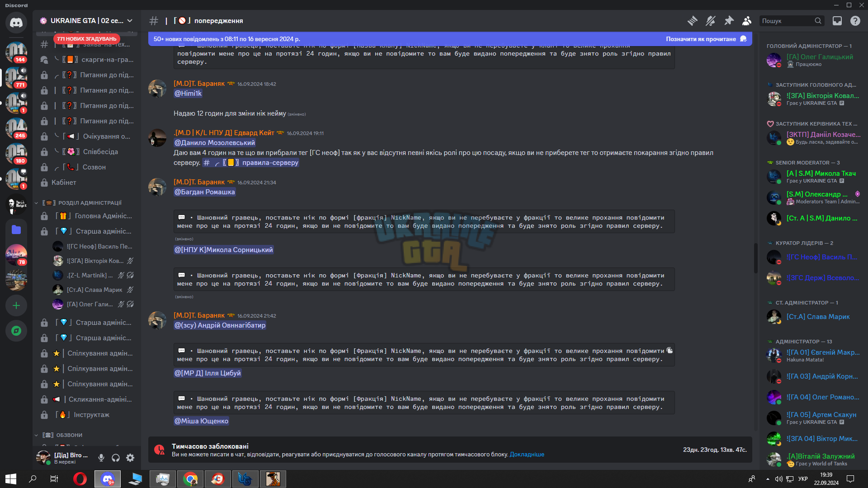Open User Settings gear

coord(130,458)
